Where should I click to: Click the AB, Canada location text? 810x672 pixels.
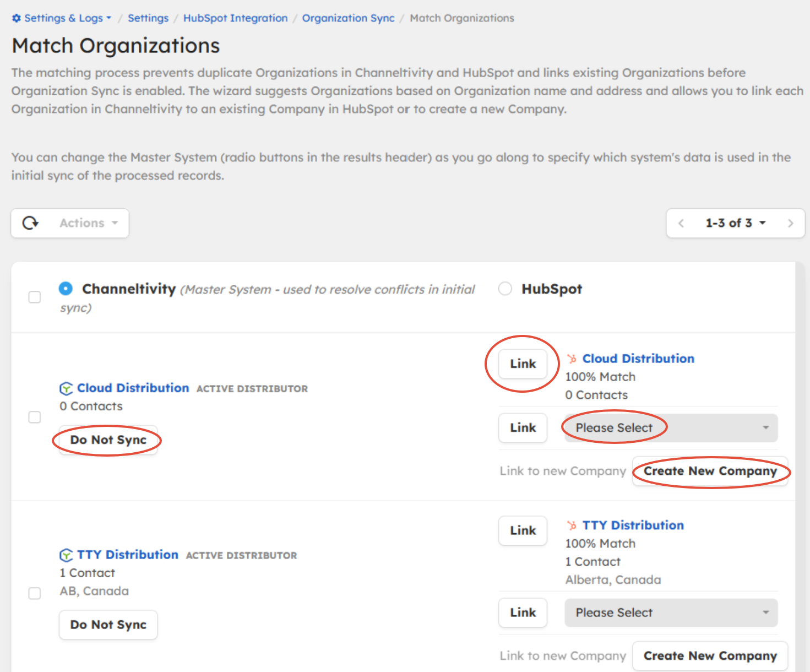tap(94, 592)
